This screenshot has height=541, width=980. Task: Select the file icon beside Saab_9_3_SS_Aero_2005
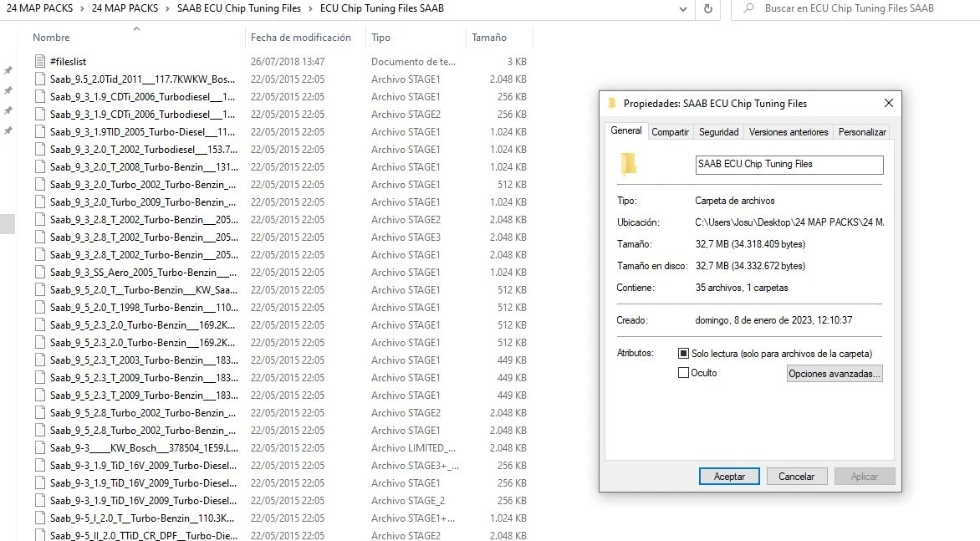40,272
